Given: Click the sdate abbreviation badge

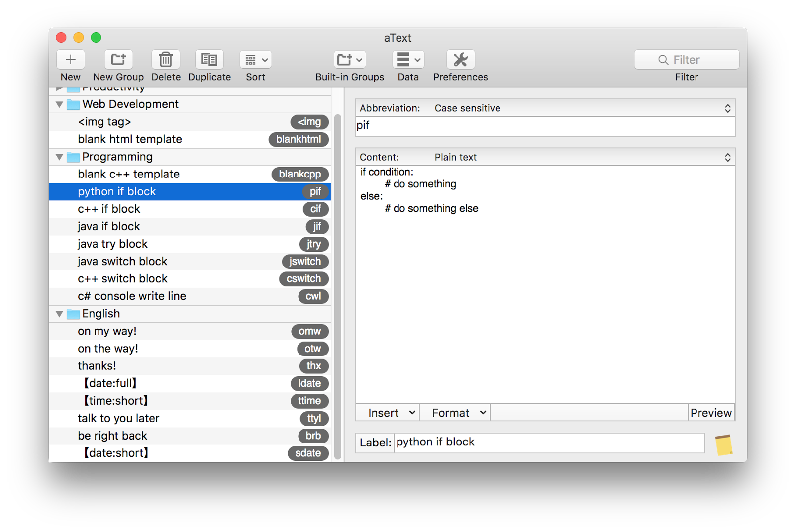Looking at the screenshot, I should [308, 453].
